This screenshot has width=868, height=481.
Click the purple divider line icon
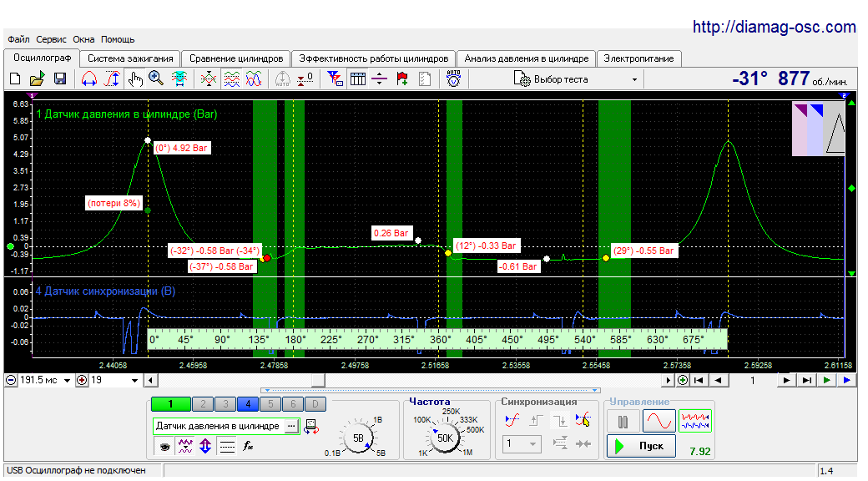(x=379, y=79)
